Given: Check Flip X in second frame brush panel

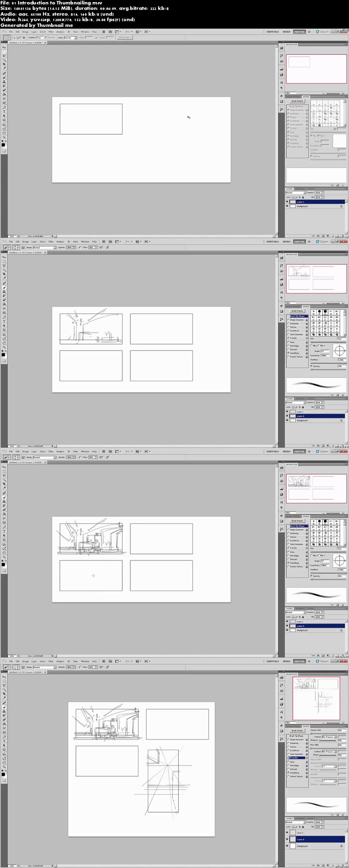Looking at the screenshot, I should (311, 346).
